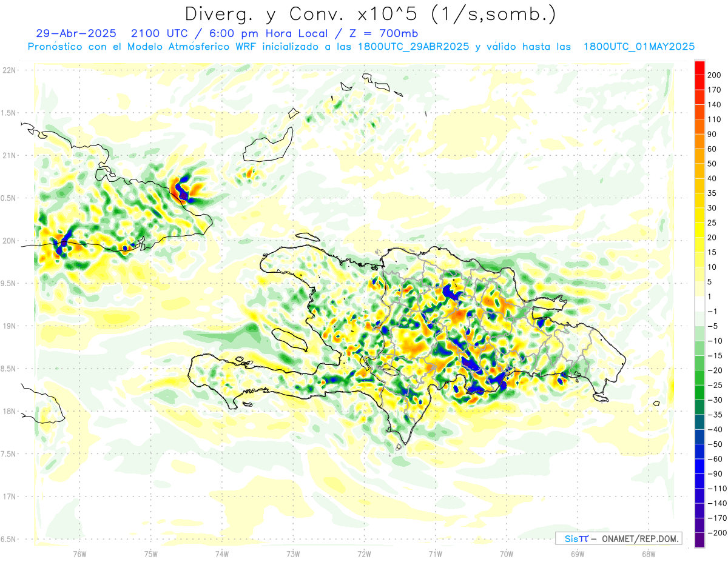Click the positive colorbar value '60'

[713, 149]
